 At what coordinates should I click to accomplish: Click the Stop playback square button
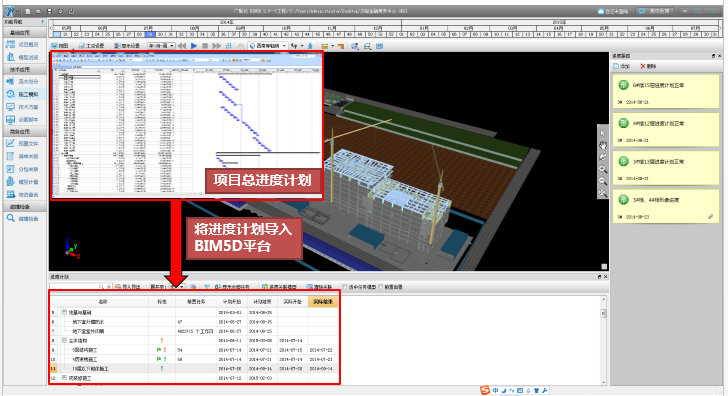coord(205,45)
